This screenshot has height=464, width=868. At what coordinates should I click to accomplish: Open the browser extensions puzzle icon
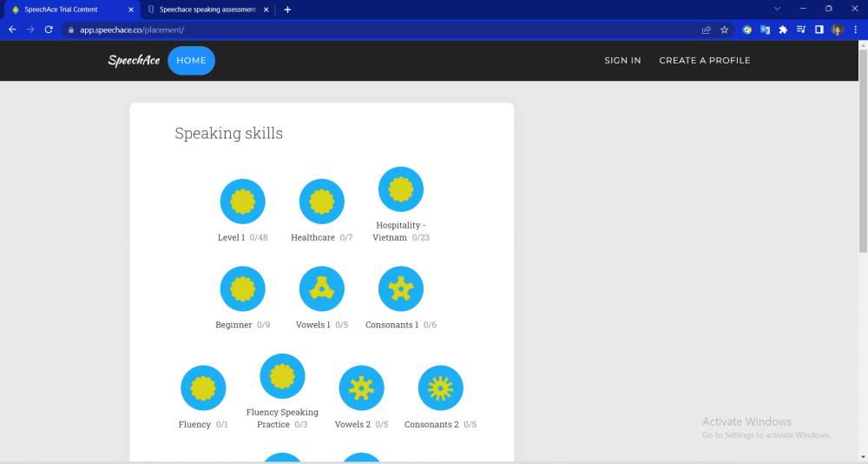783,30
